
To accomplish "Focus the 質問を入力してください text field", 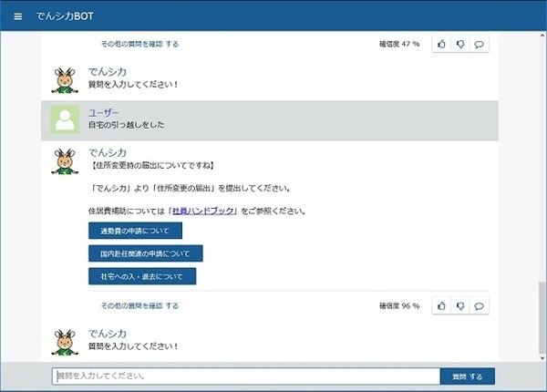I will [246, 376].
